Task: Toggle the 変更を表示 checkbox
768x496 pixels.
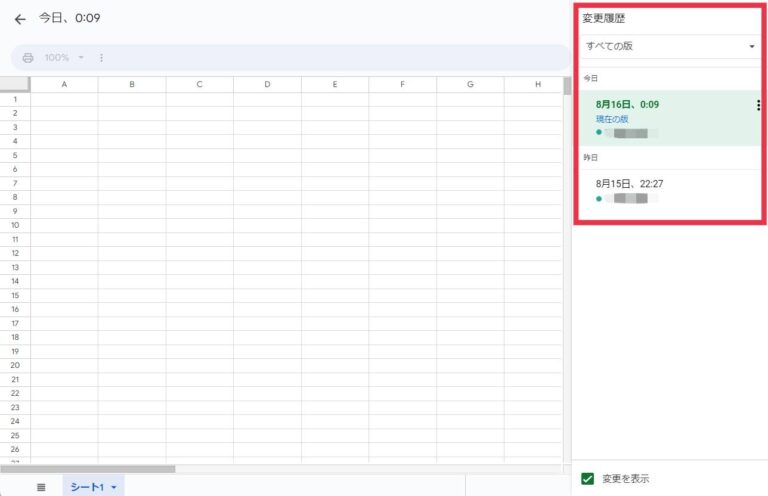Action: tap(588, 479)
